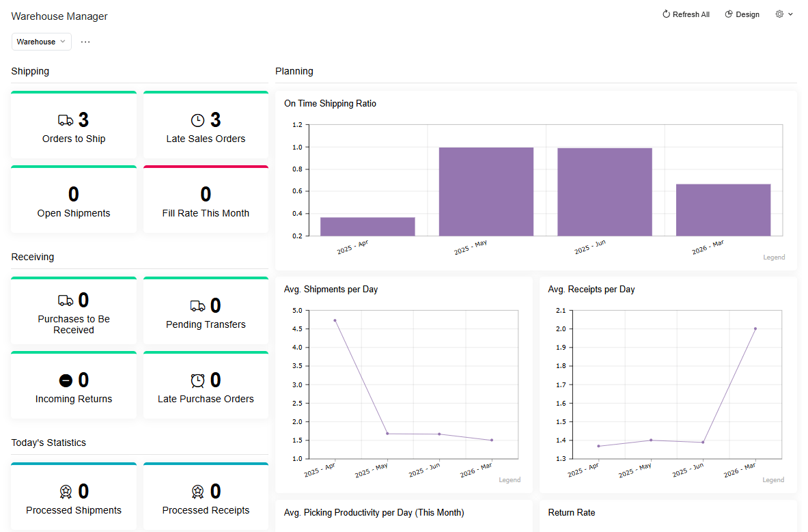Show Legend on On Time Shipping Ratio chart
808x532 pixels.
coord(774,257)
